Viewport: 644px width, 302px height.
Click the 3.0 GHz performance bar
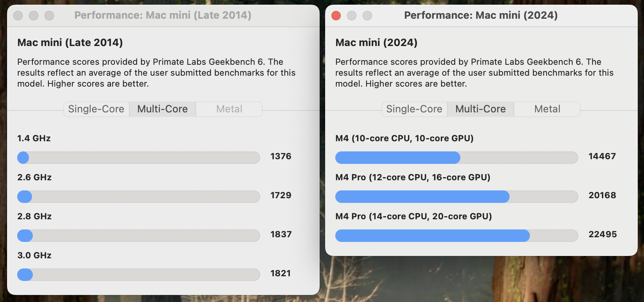tap(139, 275)
